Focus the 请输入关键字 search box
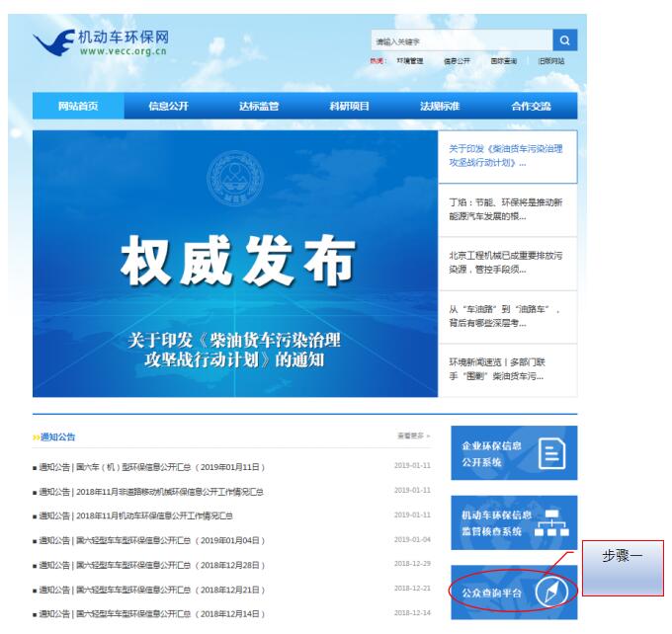This screenshot has height=634, width=672. tap(462, 40)
